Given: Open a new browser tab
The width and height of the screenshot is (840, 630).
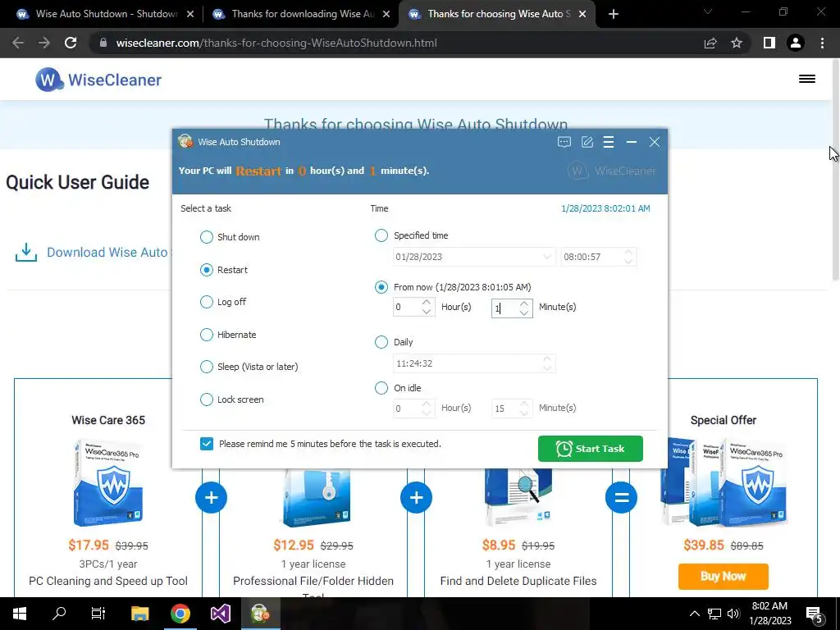Looking at the screenshot, I should point(614,14).
